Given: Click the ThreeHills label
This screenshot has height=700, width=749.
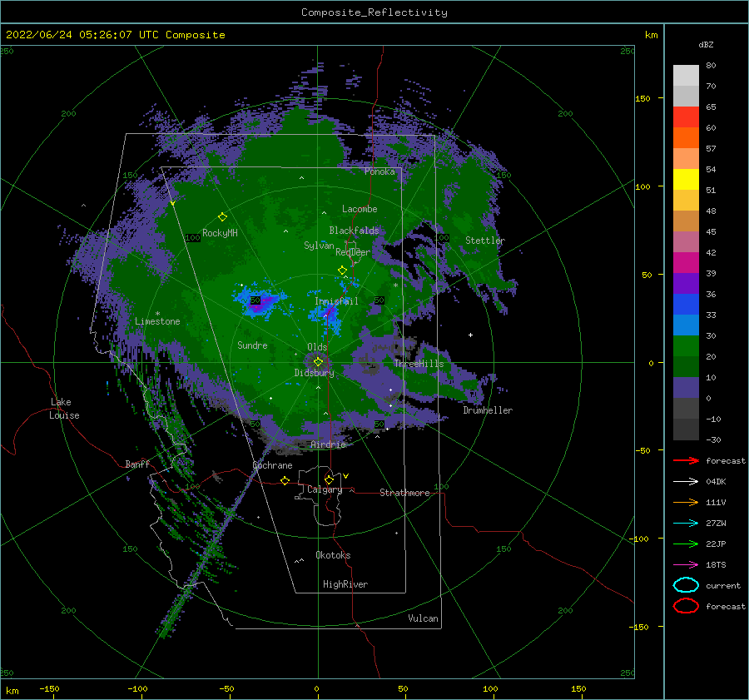Looking at the screenshot, I should tap(419, 364).
